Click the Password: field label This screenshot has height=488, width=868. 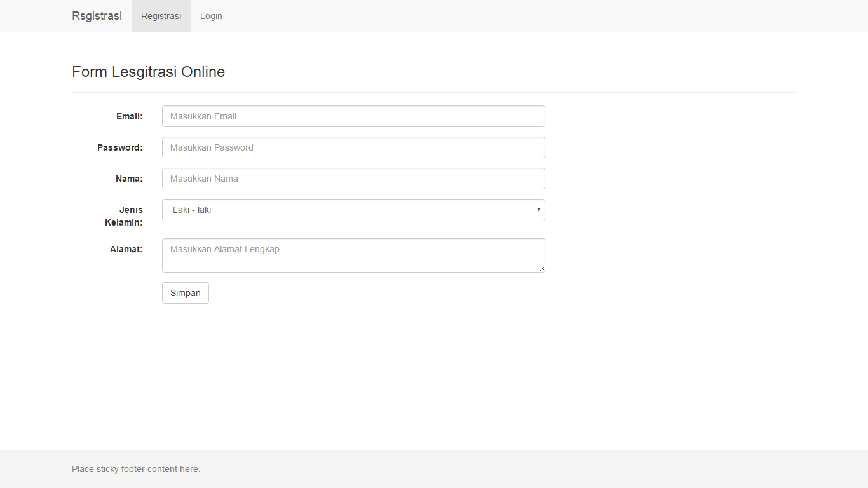coord(119,147)
